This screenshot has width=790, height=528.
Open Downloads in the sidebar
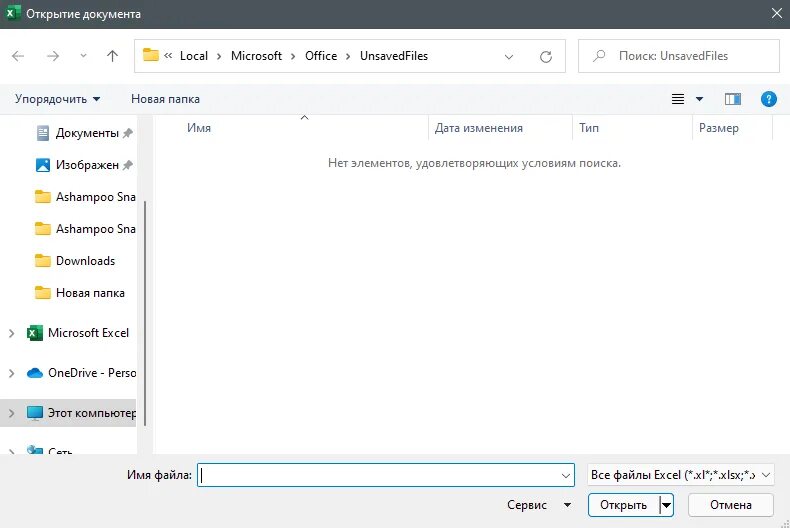tap(75, 261)
